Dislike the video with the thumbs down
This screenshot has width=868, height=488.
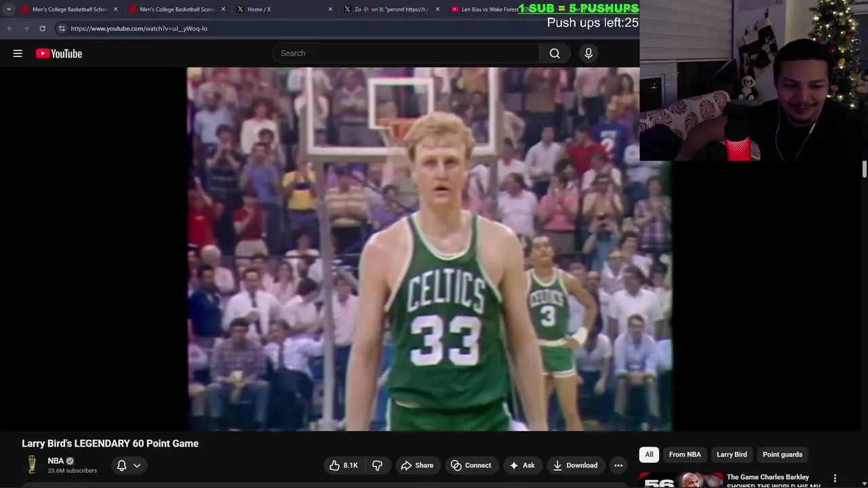[378, 465]
